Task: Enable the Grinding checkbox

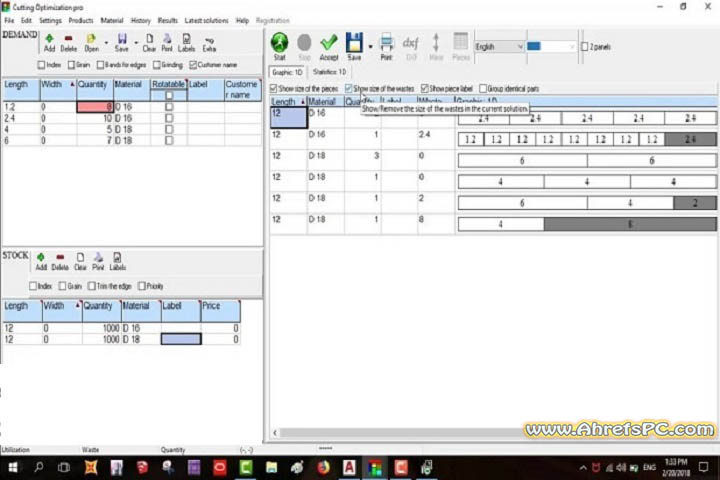Action: click(x=157, y=65)
